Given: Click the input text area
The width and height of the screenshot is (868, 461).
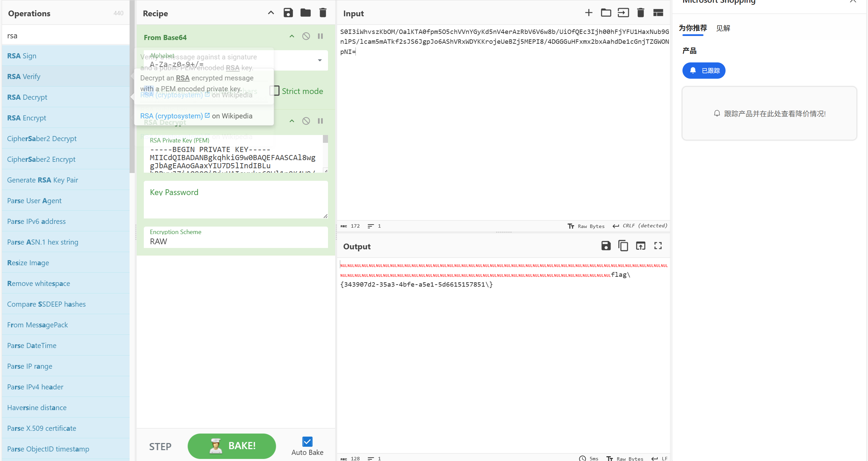Looking at the screenshot, I should (x=504, y=122).
